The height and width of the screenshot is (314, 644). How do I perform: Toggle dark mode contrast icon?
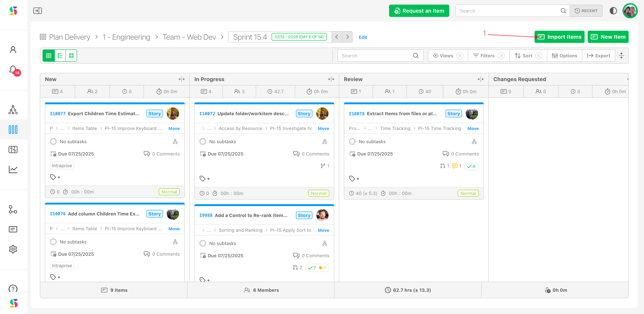coord(613,11)
